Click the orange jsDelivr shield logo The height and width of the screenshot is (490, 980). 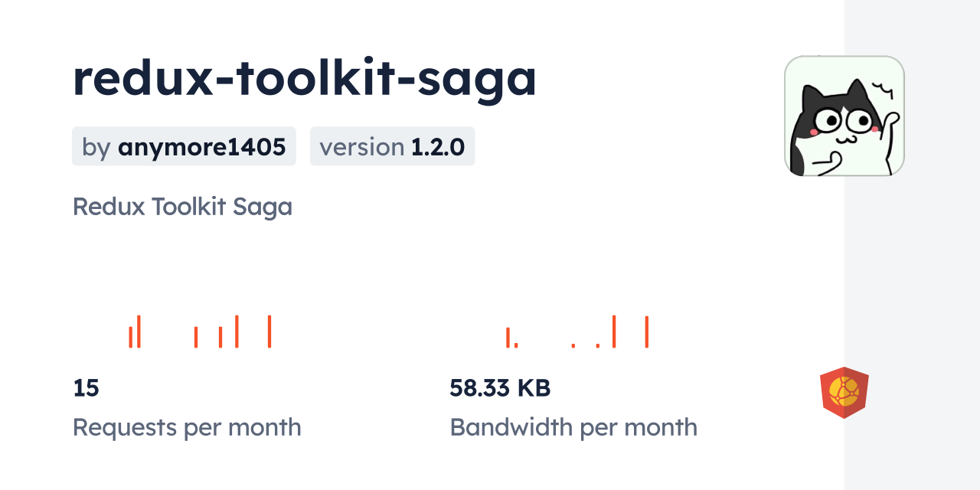844,392
